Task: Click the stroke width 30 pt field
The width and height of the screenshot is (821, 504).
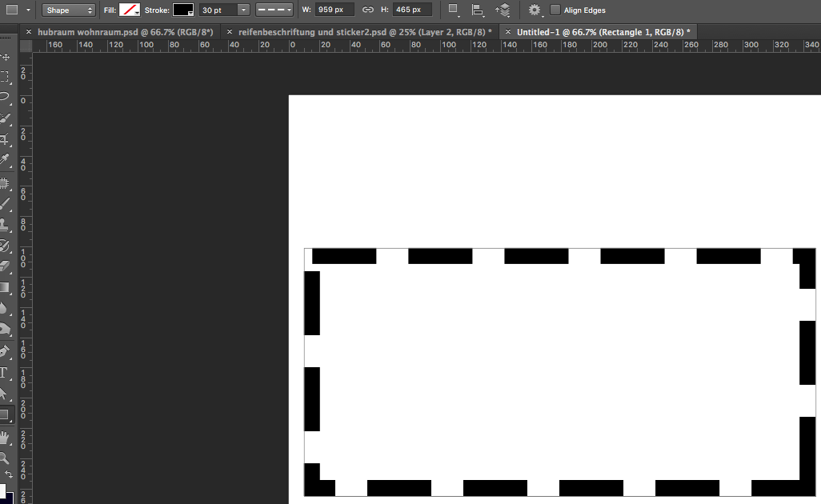Action: click(218, 10)
